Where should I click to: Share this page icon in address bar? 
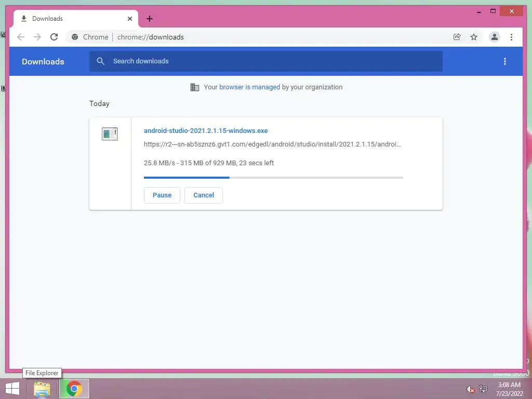pos(457,37)
